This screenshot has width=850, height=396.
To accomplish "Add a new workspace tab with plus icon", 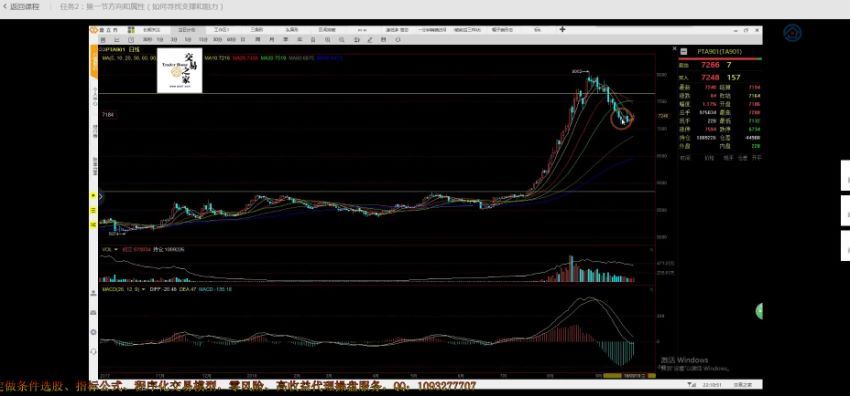I will coord(562,29).
